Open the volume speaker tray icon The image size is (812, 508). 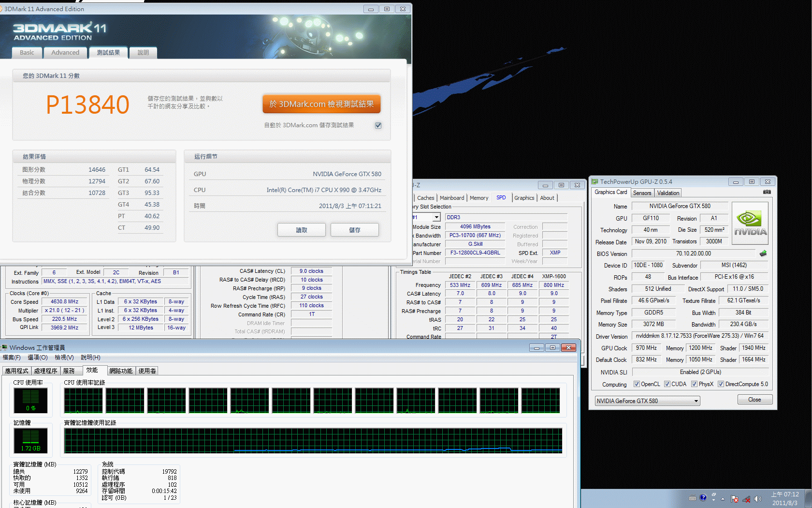[757, 499]
